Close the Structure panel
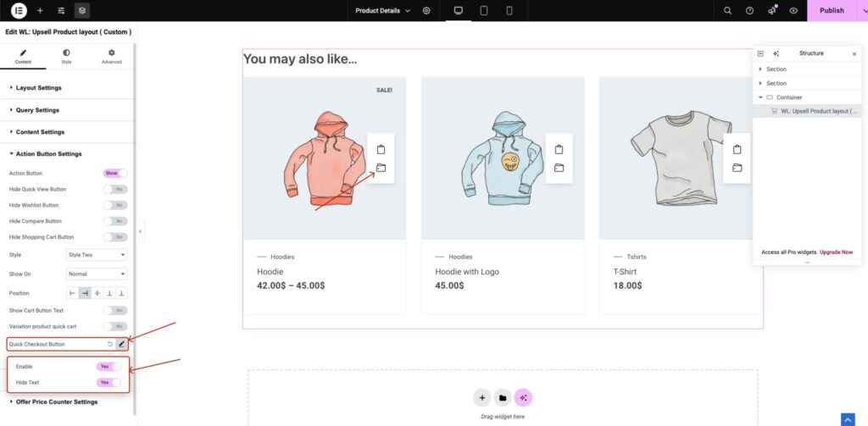 pos(854,53)
